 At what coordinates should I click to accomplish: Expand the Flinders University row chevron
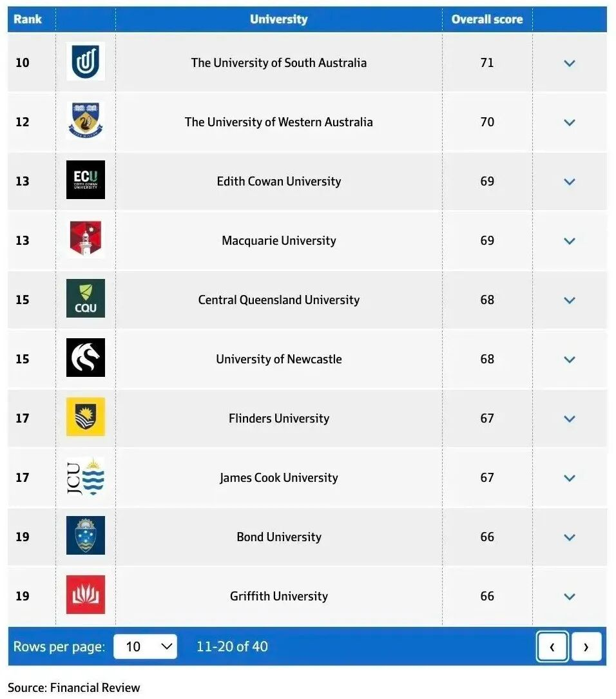569,419
